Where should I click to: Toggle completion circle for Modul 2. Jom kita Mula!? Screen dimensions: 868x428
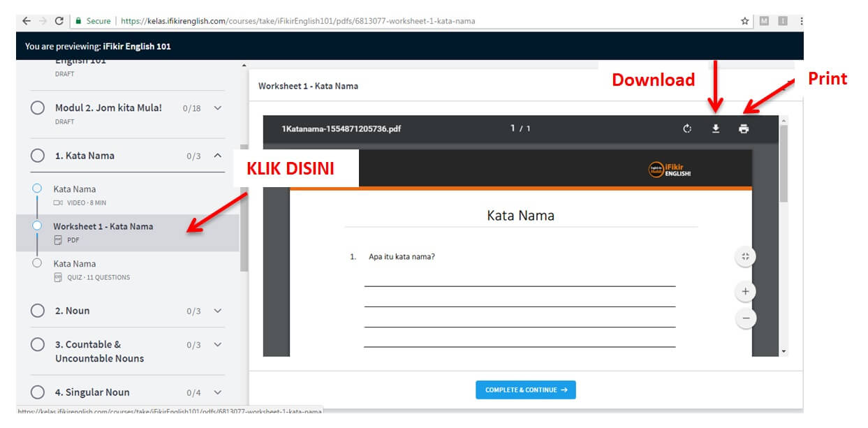[x=38, y=108]
